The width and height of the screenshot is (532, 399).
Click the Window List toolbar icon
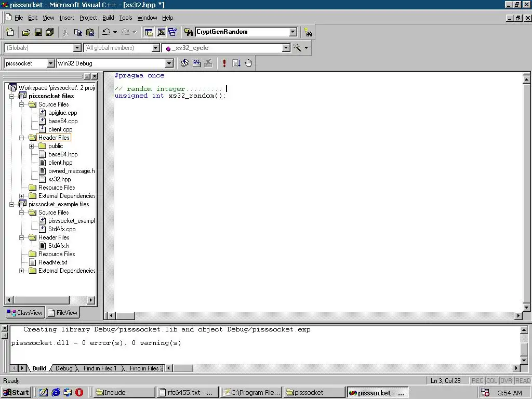point(172,32)
